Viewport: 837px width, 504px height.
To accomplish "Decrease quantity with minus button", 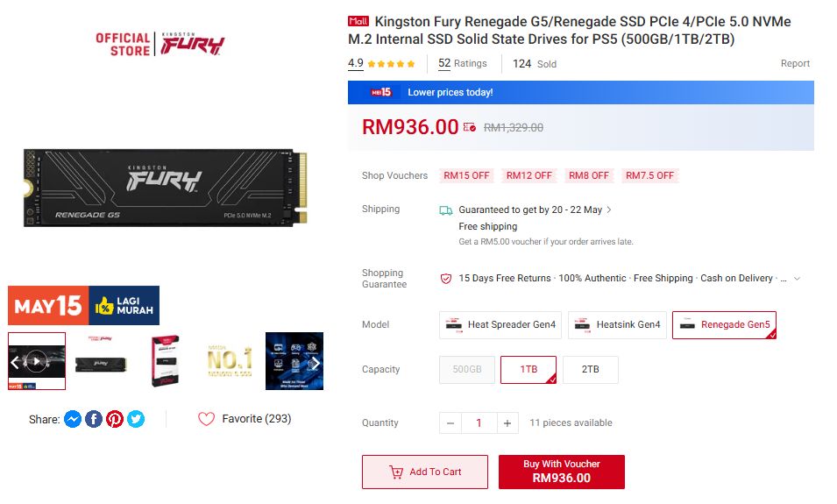I will [x=450, y=422].
